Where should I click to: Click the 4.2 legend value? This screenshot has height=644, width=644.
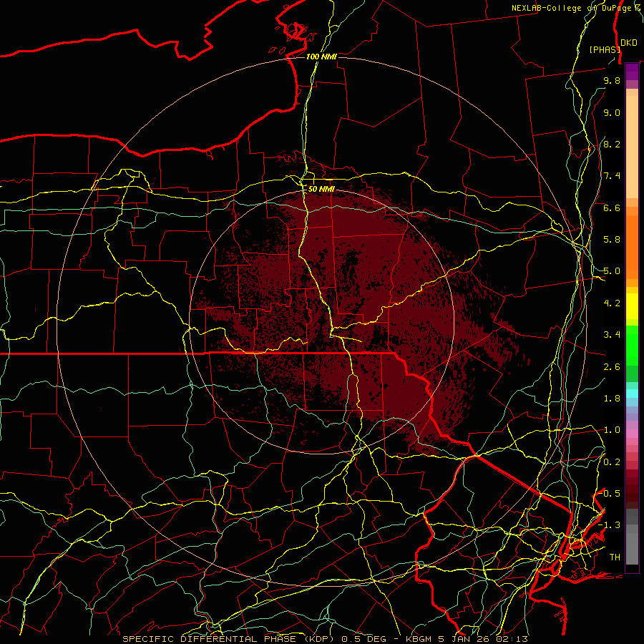point(612,303)
